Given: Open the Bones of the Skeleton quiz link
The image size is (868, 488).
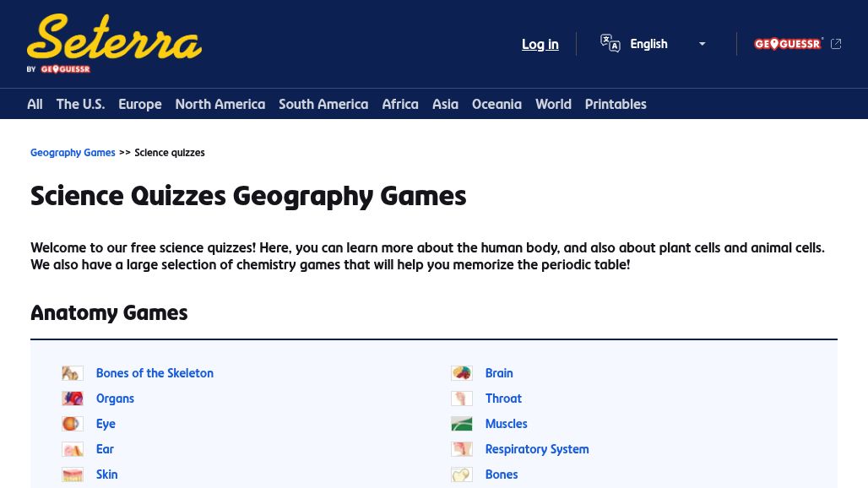Looking at the screenshot, I should [x=155, y=373].
